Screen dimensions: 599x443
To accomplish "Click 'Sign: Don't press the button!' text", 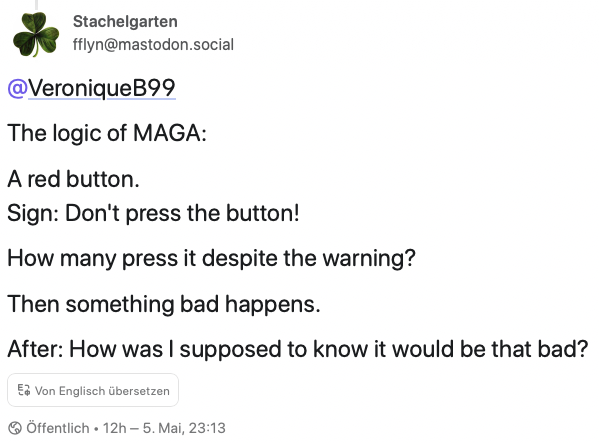I will point(153,213).
